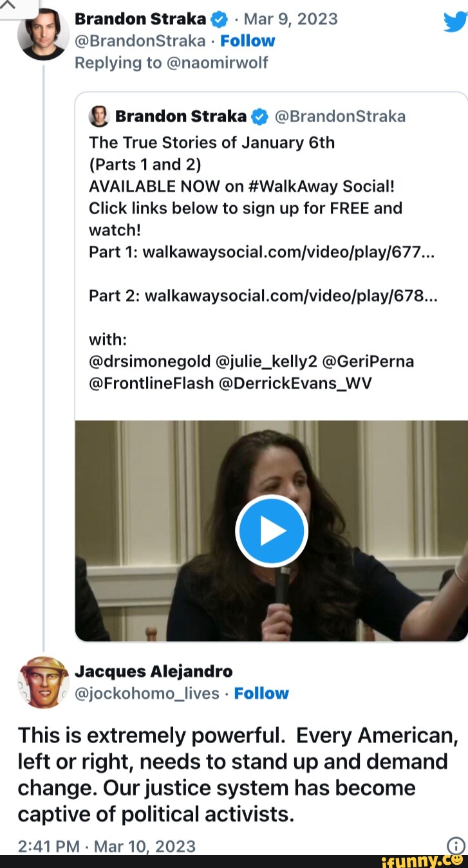Click Brandon Straka's verified badge
This screenshot has height=868, width=468.
coord(220,20)
